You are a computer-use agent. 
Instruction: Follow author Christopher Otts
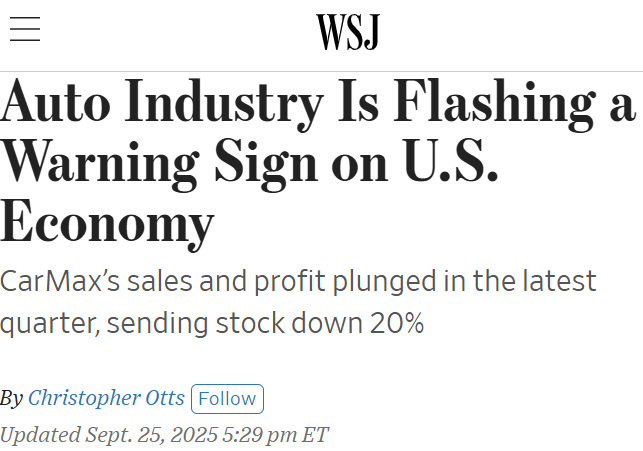(227, 398)
